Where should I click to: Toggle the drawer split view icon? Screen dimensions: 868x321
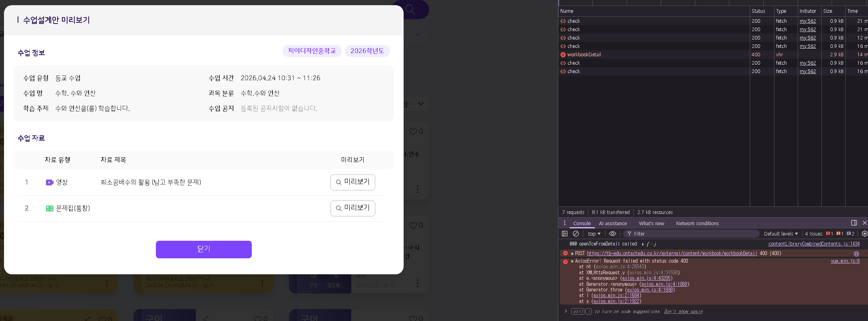(x=854, y=223)
